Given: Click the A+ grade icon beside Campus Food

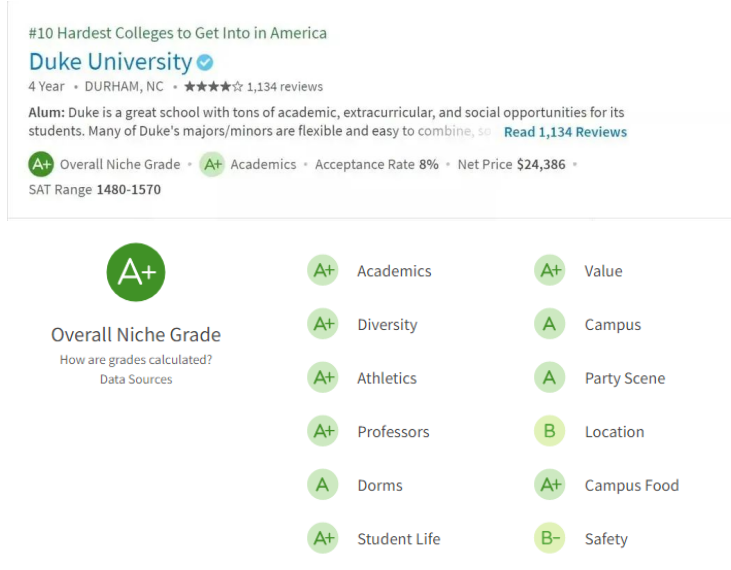Looking at the screenshot, I should [x=549, y=486].
